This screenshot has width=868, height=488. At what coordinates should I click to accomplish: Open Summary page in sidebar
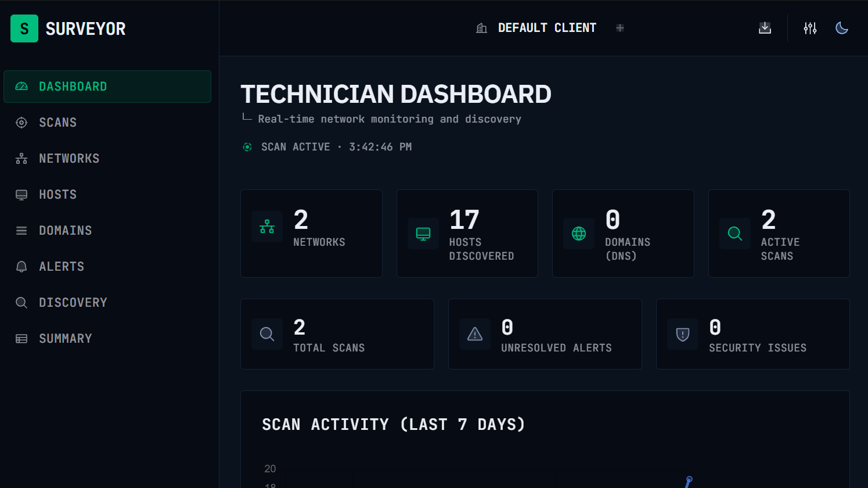pos(65,339)
